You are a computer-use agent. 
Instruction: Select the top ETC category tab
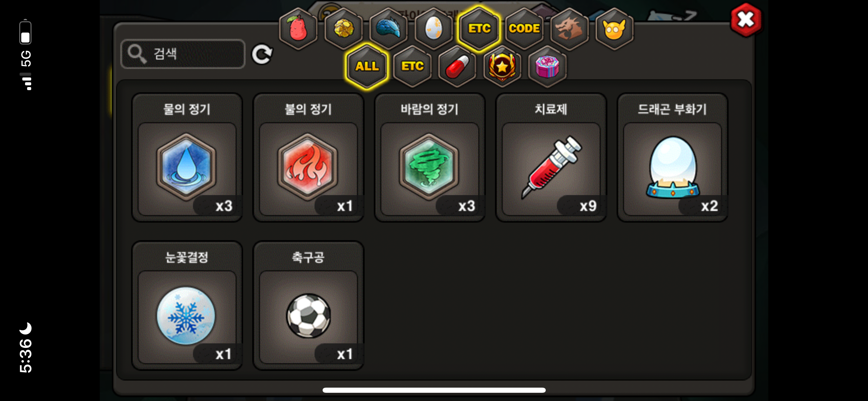coord(479,28)
